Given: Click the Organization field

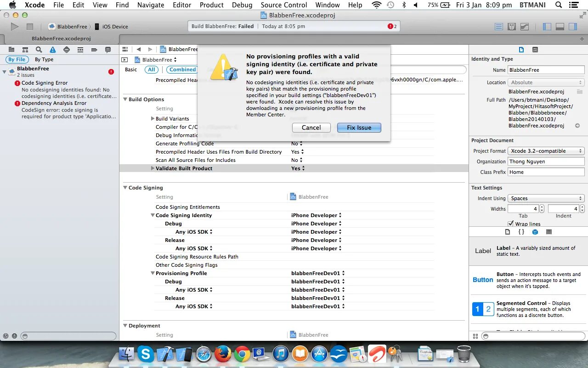Looking at the screenshot, I should [546, 161].
